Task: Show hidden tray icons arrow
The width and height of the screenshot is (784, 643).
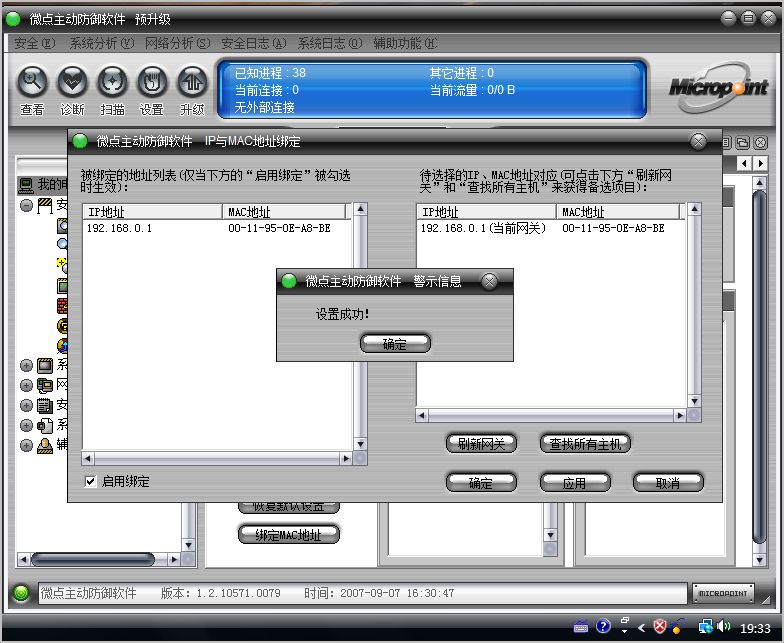Action: tap(642, 627)
